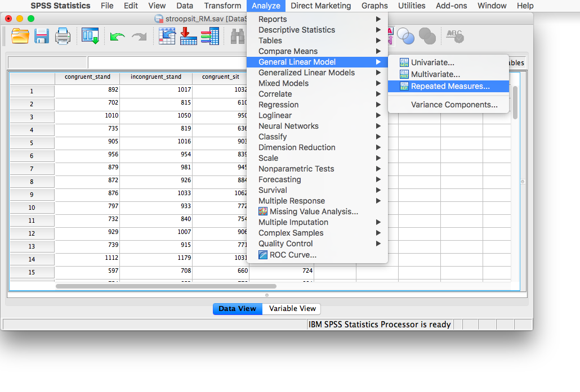Click the document icon beside stroopsit_RM.sav title
Viewport: 580px width, 392px height.
point(159,19)
